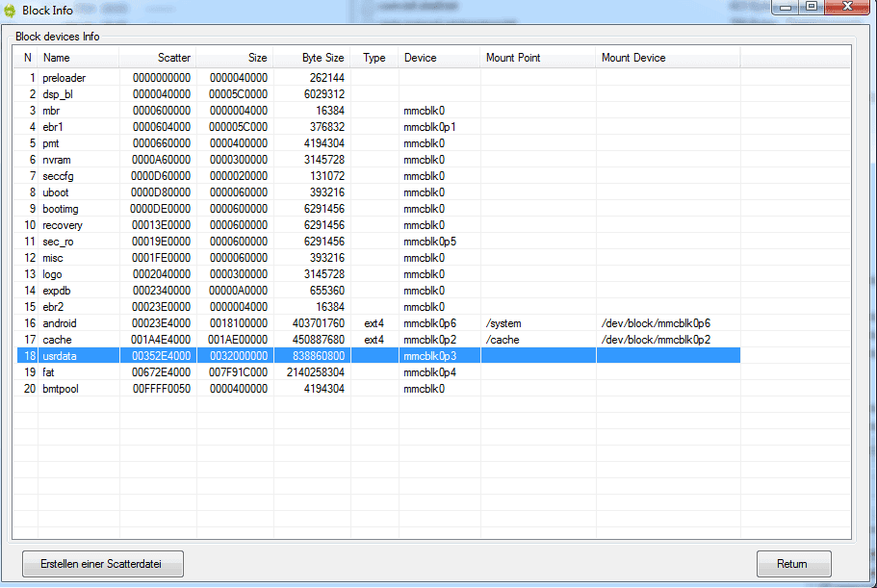
Task: Select the ebr2 row
Action: pyautogui.click(x=378, y=307)
